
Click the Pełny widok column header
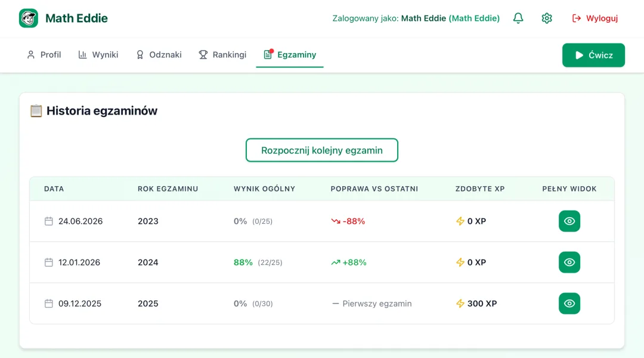pyautogui.click(x=569, y=189)
